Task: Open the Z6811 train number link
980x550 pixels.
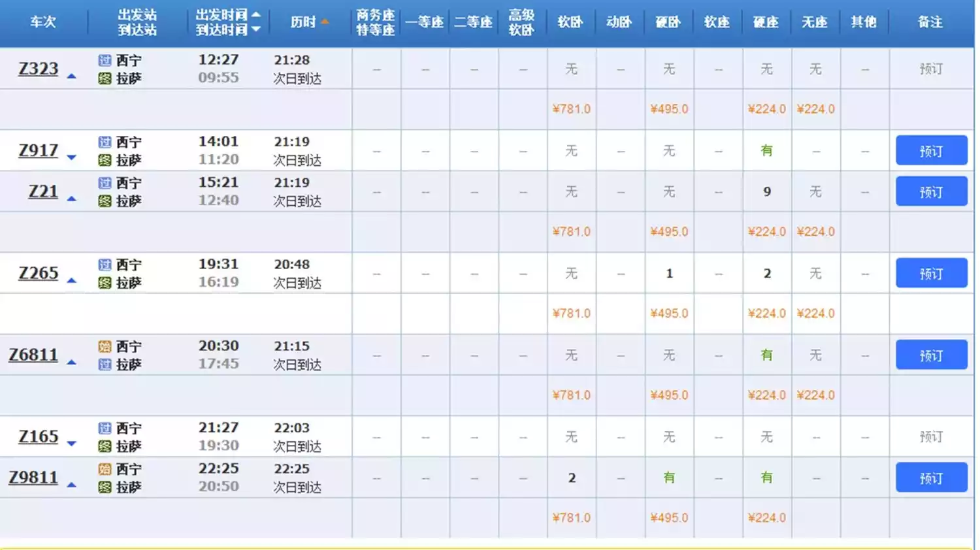Action: pos(33,355)
